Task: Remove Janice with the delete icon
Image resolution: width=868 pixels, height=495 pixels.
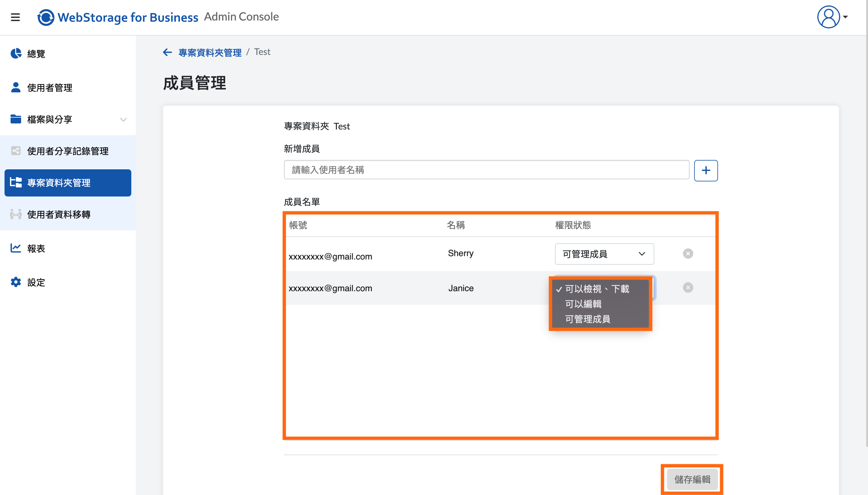Action: pos(688,287)
